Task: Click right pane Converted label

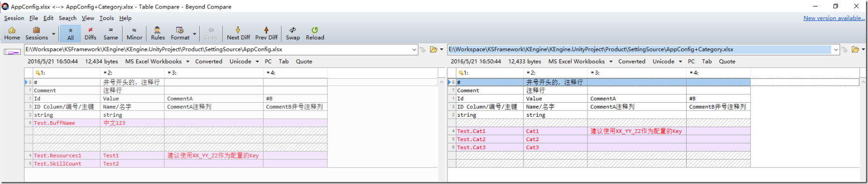Action: pos(632,61)
